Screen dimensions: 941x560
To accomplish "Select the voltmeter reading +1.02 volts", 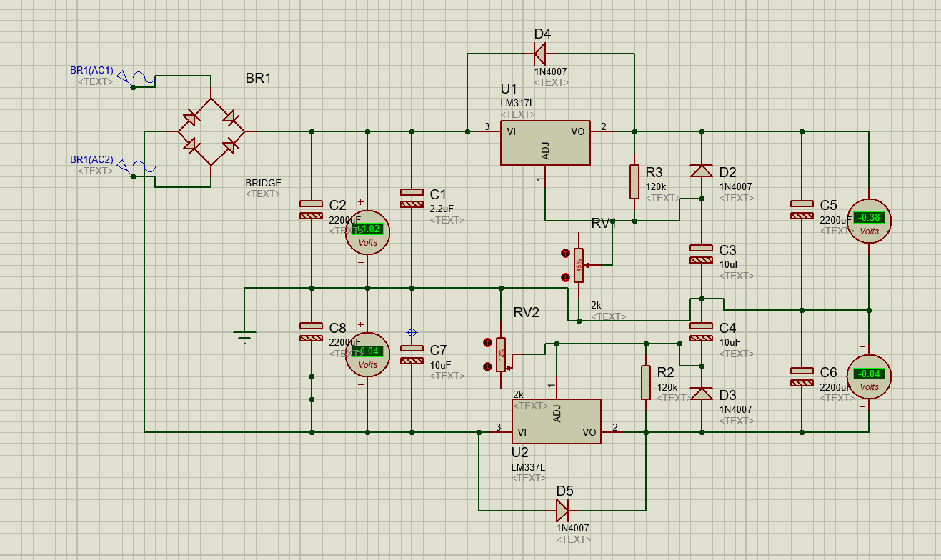I will [367, 231].
